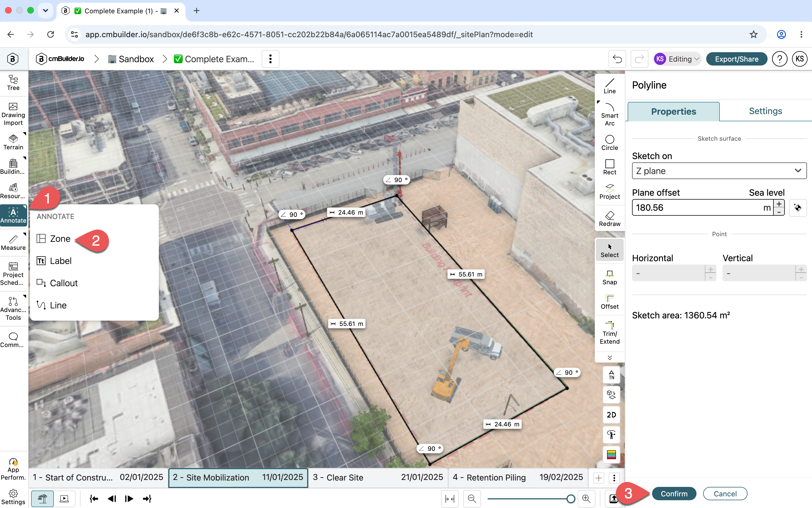
Task: Open the Measure tool
Action: [13, 243]
